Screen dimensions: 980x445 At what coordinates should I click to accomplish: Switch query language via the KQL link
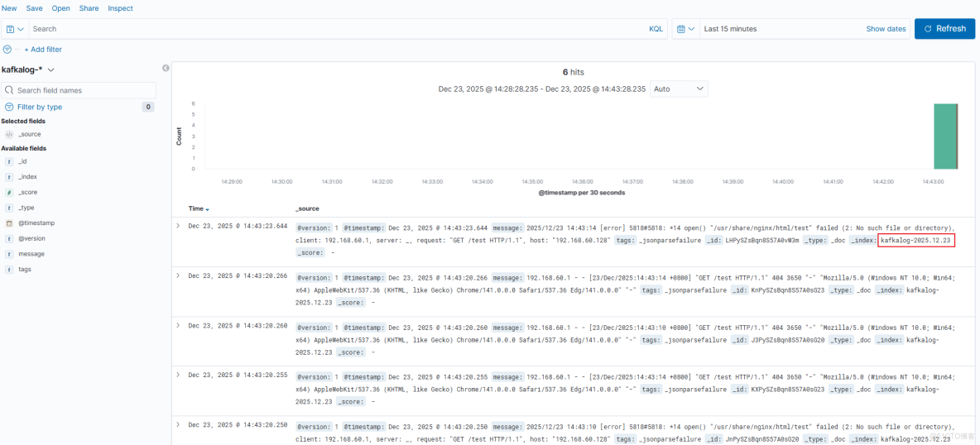coord(656,29)
